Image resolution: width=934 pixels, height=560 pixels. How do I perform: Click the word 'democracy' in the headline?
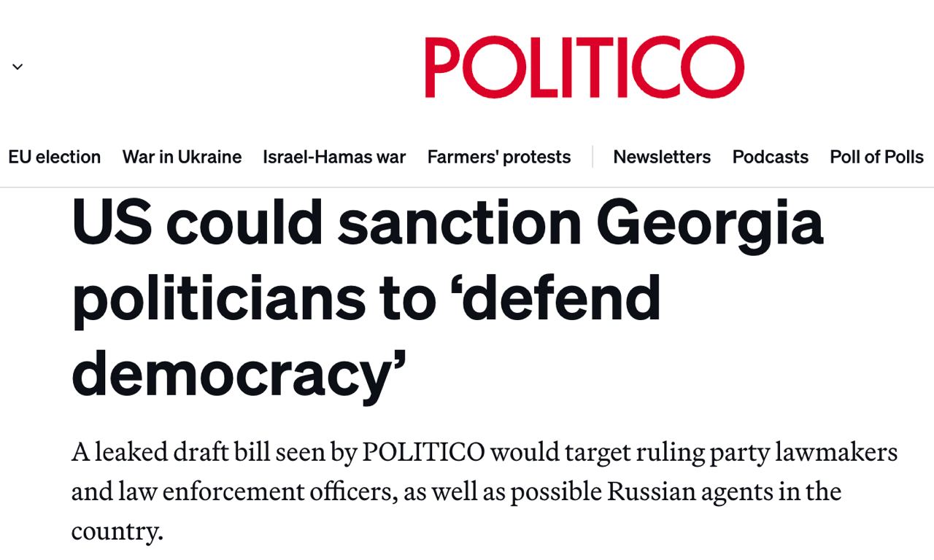pos(232,372)
